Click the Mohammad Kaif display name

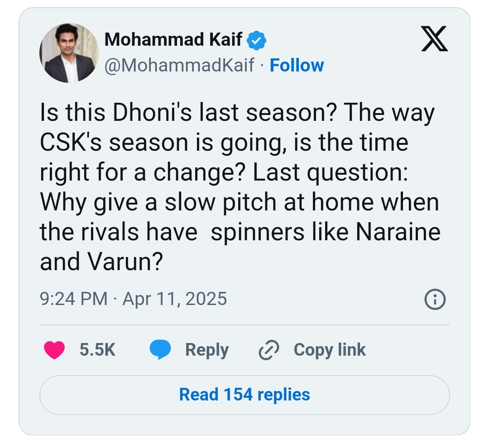point(173,40)
